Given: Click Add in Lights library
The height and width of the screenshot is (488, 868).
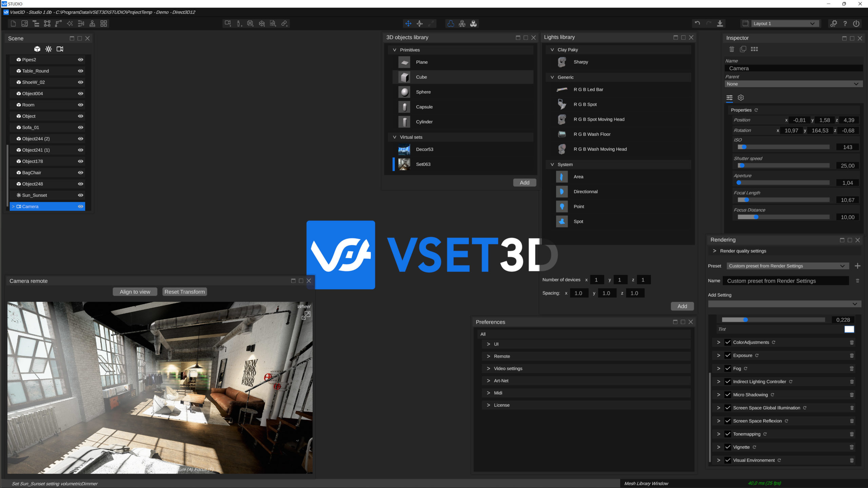Looking at the screenshot, I should pyautogui.click(x=682, y=306).
